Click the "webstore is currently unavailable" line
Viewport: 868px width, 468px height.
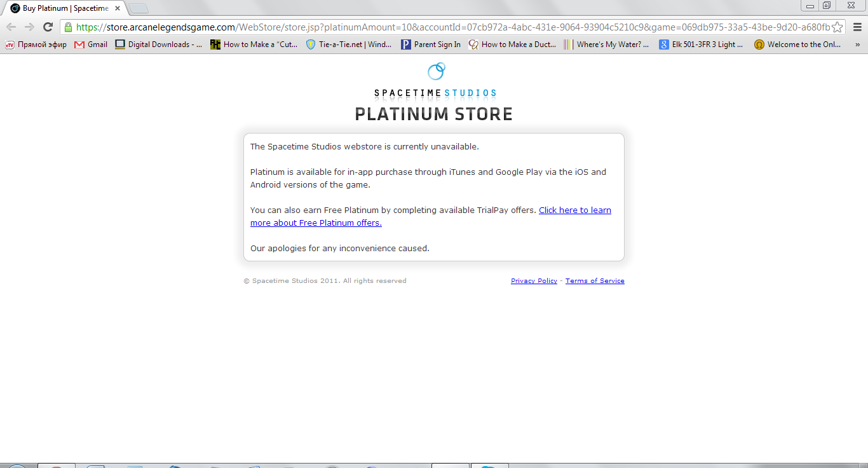(365, 146)
